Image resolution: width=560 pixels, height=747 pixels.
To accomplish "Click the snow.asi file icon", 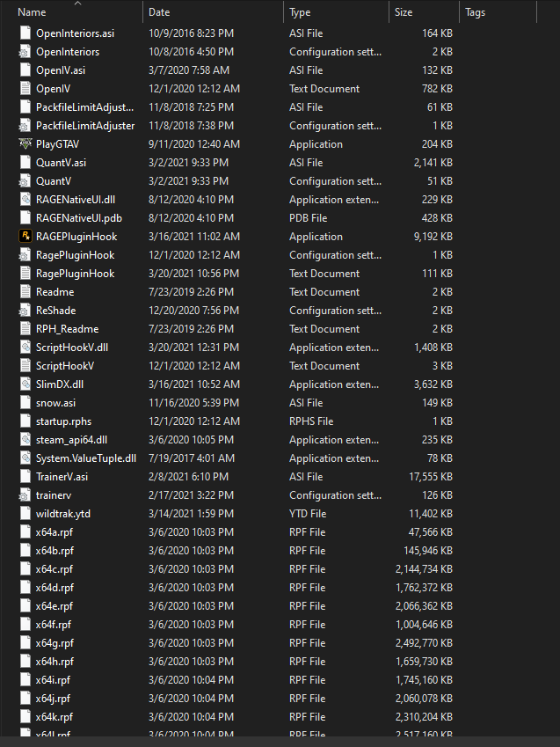I will coord(25,403).
